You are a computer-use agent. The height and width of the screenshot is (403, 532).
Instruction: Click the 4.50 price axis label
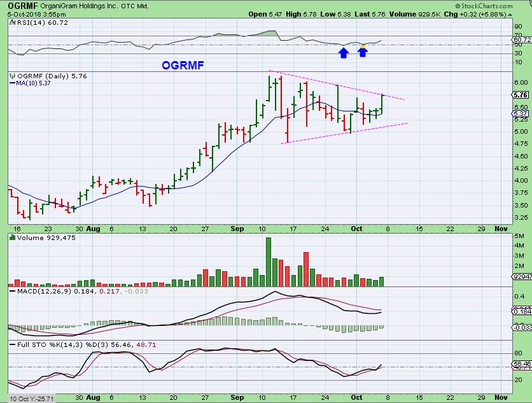pyautogui.click(x=521, y=157)
